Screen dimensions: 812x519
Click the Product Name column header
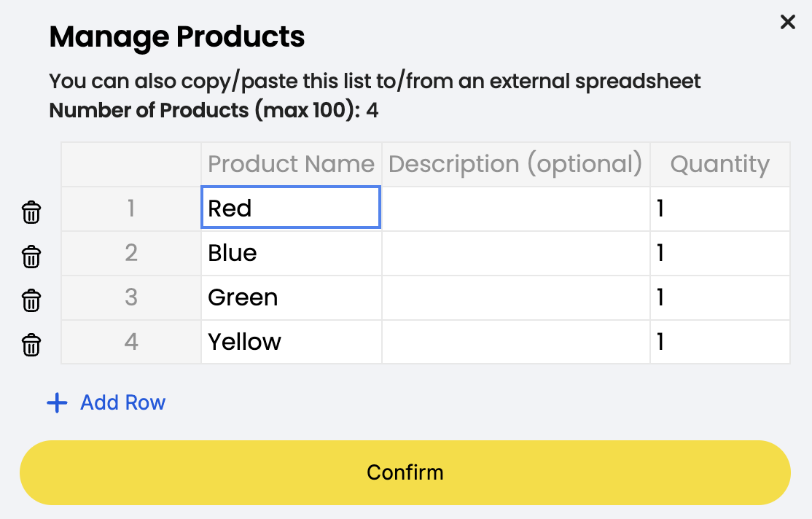point(290,164)
